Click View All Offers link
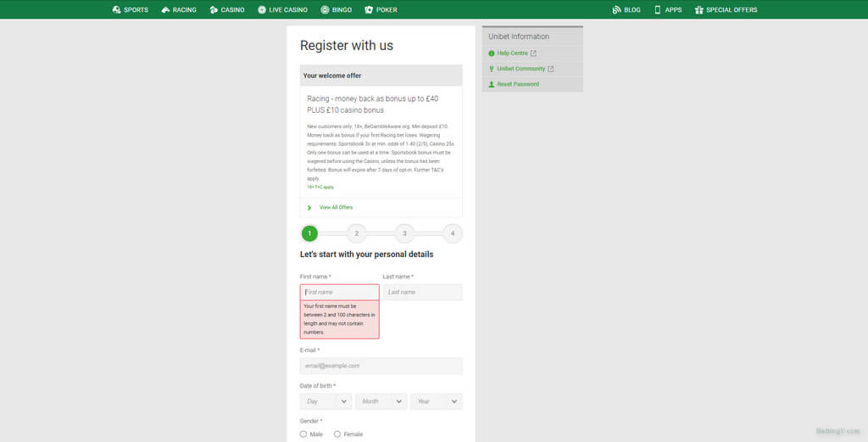This screenshot has height=442, width=868. [x=336, y=207]
